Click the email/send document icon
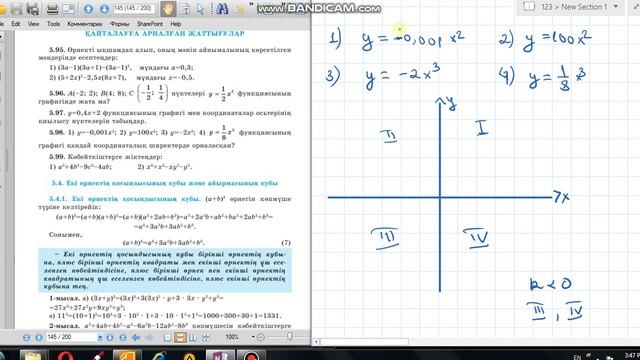Image resolution: width=640 pixels, height=360 pixels. pos(68,9)
